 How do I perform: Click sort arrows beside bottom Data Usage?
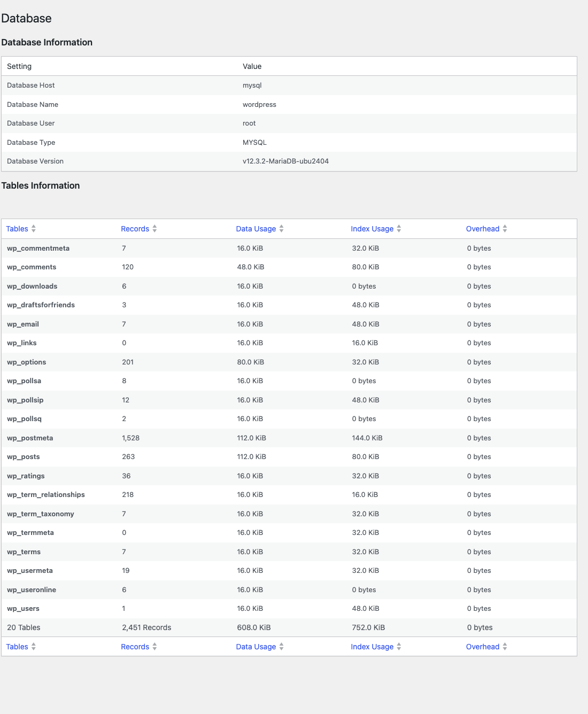coord(281,647)
